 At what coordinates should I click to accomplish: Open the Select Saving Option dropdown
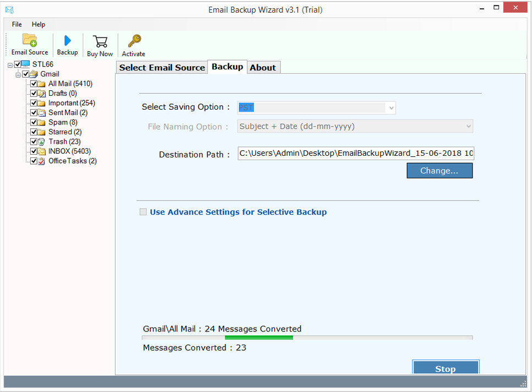click(x=391, y=108)
